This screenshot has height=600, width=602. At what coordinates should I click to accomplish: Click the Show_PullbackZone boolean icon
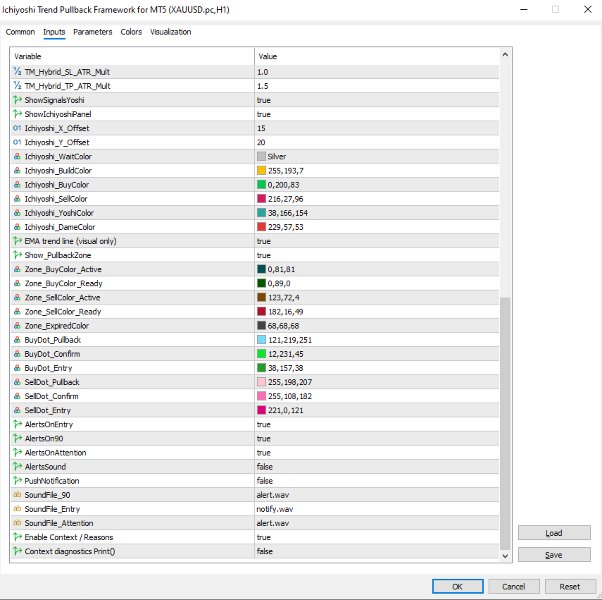[17, 255]
